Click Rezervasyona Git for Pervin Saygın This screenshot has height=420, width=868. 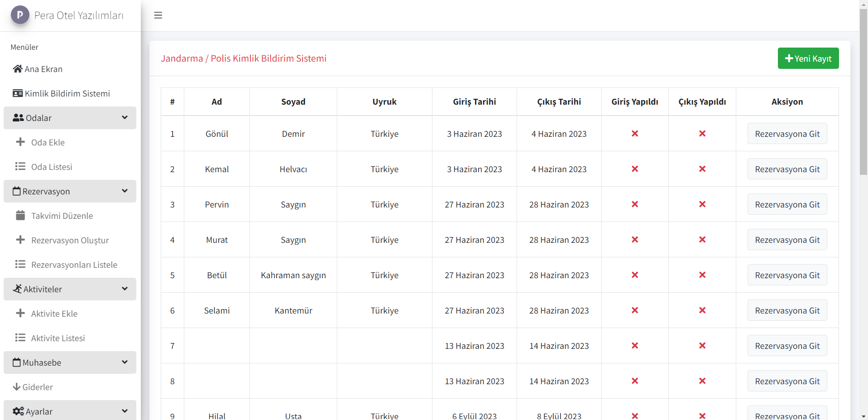(787, 204)
